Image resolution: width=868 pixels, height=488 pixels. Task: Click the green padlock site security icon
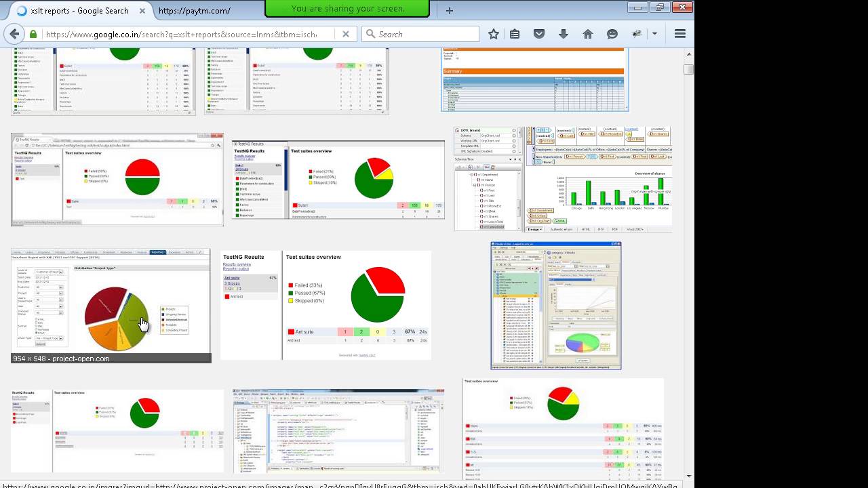click(33, 34)
